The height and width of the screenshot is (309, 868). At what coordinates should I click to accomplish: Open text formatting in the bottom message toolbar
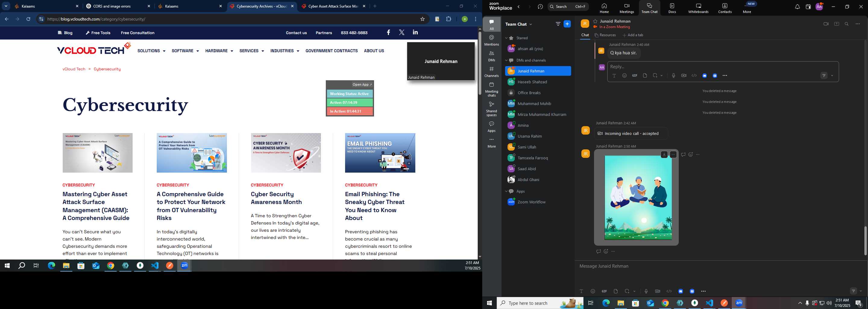point(581,291)
